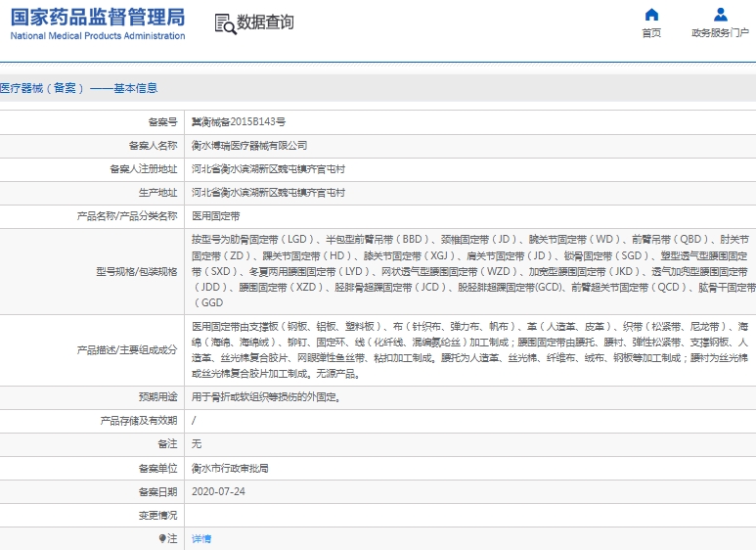Click the 备案单位 row label
The width and height of the screenshot is (756, 550).
[158, 468]
